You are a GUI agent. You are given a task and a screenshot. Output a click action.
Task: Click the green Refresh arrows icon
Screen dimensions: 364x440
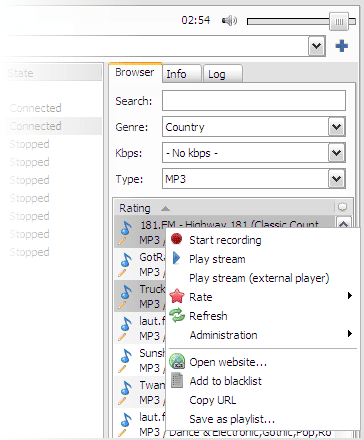(x=177, y=315)
